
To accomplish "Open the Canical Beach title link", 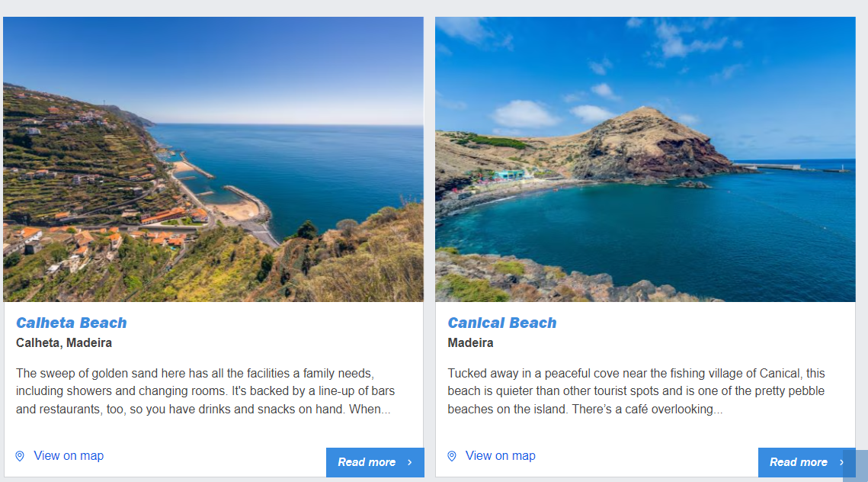I will (502, 323).
